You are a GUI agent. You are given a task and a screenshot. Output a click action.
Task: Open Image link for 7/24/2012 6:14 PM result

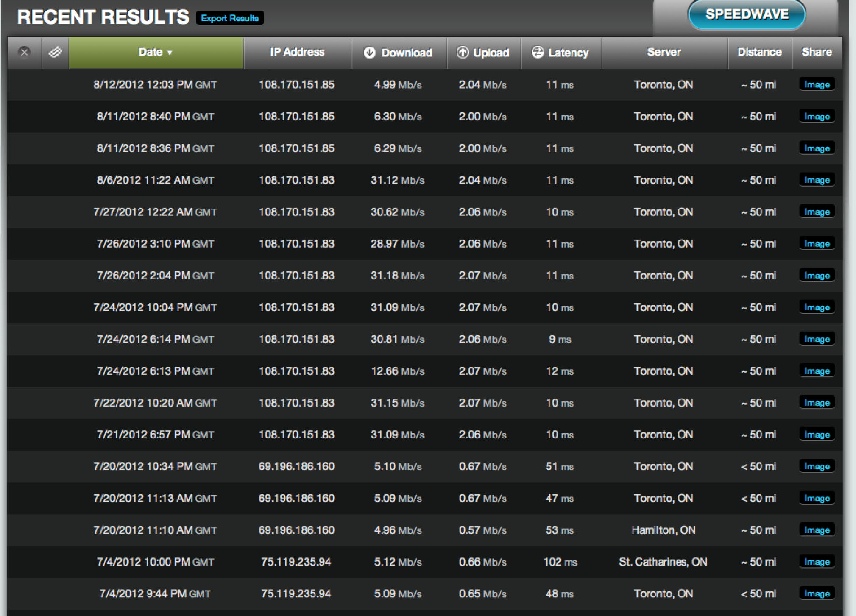click(x=817, y=339)
